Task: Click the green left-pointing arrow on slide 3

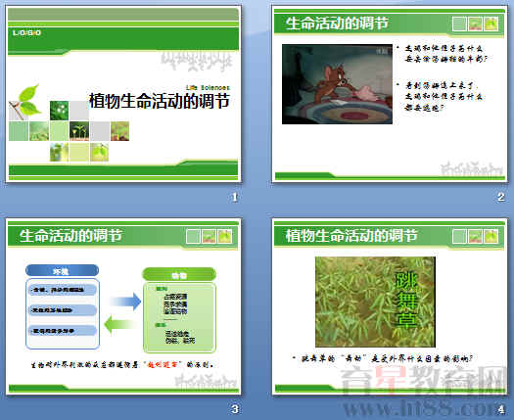Action: [120, 324]
